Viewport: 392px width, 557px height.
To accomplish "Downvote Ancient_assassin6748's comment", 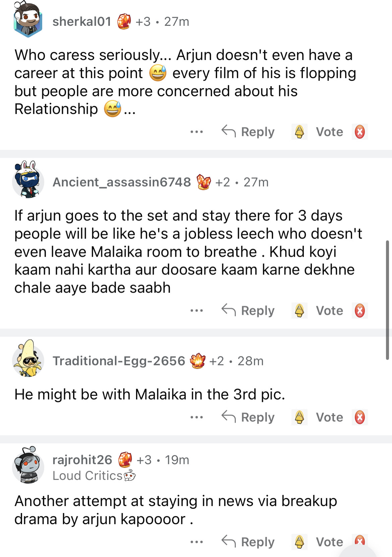I will [360, 310].
